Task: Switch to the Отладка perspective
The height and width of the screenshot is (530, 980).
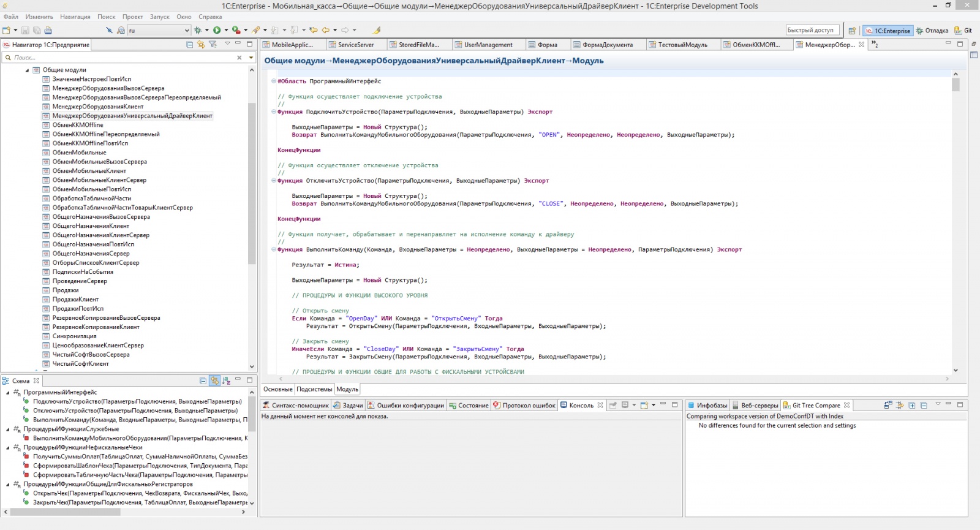Action: tap(932, 31)
